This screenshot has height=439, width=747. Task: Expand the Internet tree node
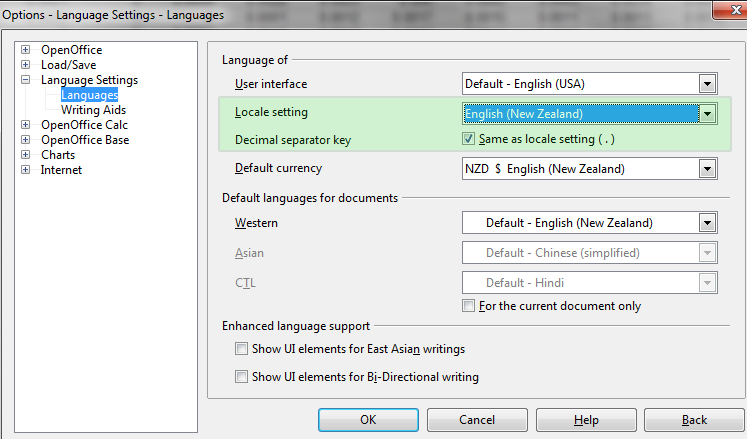point(26,170)
